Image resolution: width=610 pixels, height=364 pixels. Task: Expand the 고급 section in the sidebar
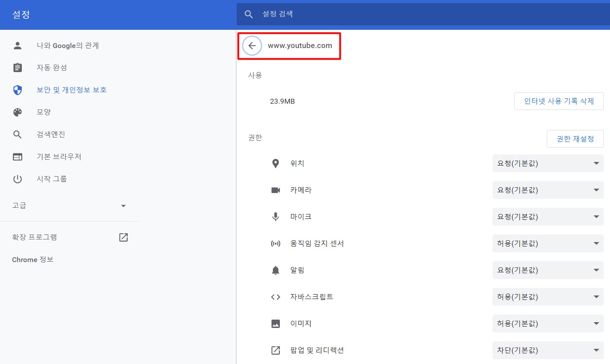coord(69,206)
